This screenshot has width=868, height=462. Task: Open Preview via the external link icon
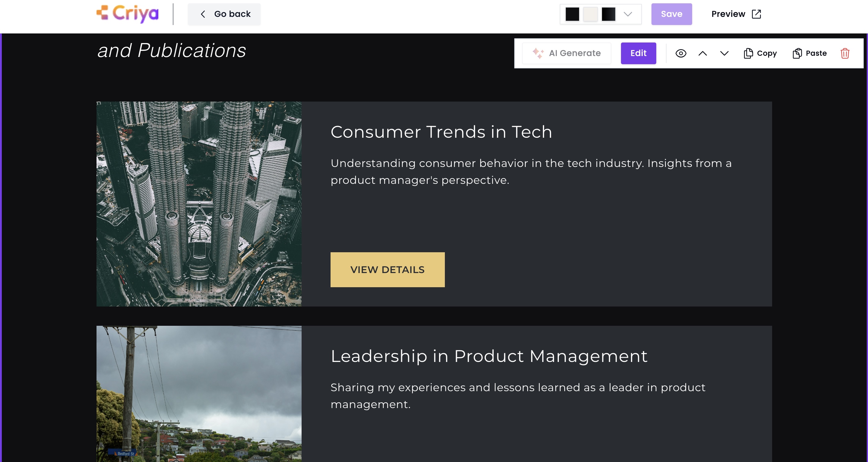click(756, 14)
